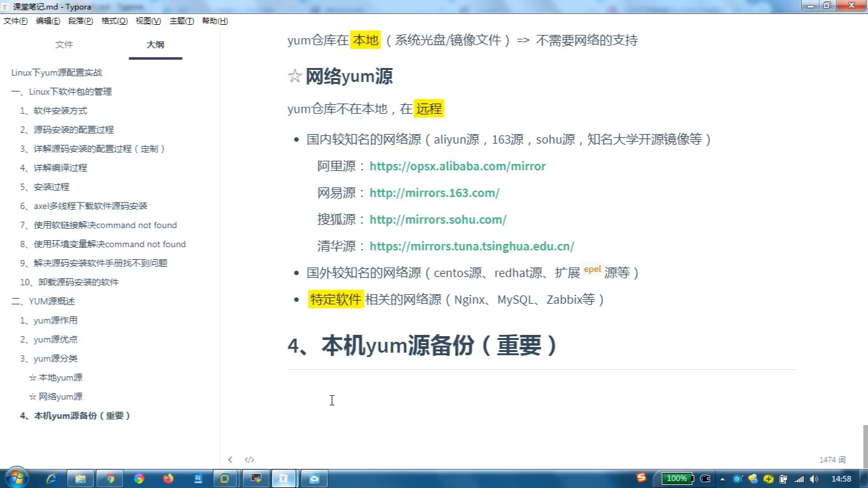This screenshot has width=868, height=488.
Task: Click the 1474 词 word count
Action: [832, 459]
